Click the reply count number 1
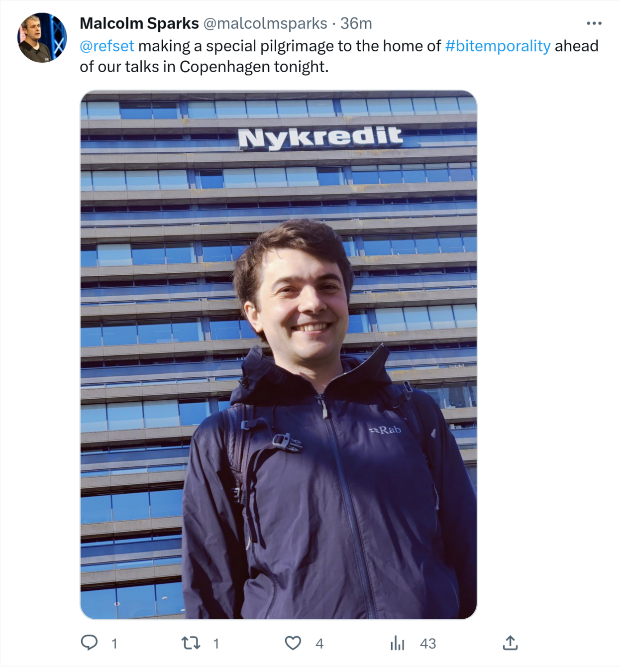Image resolution: width=626 pixels, height=672 pixels. tap(114, 644)
